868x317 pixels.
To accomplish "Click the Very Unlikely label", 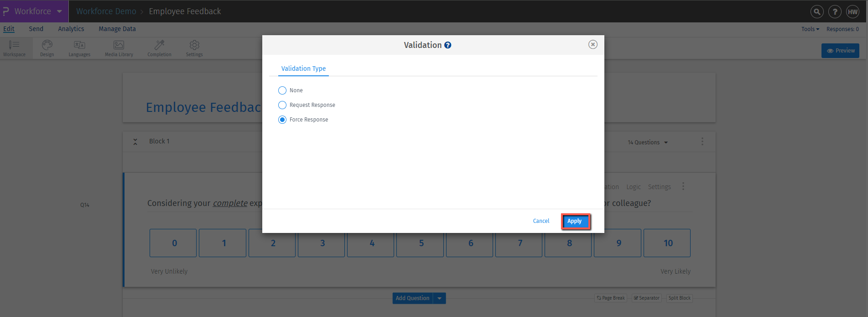I will click(169, 271).
